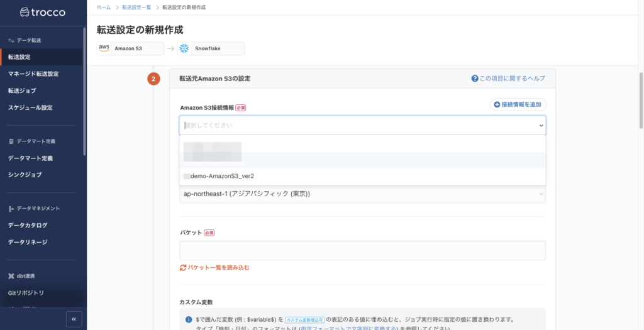Navigate to データカタログ in sidebar
Viewport: 644px width, 330px height.
28,225
